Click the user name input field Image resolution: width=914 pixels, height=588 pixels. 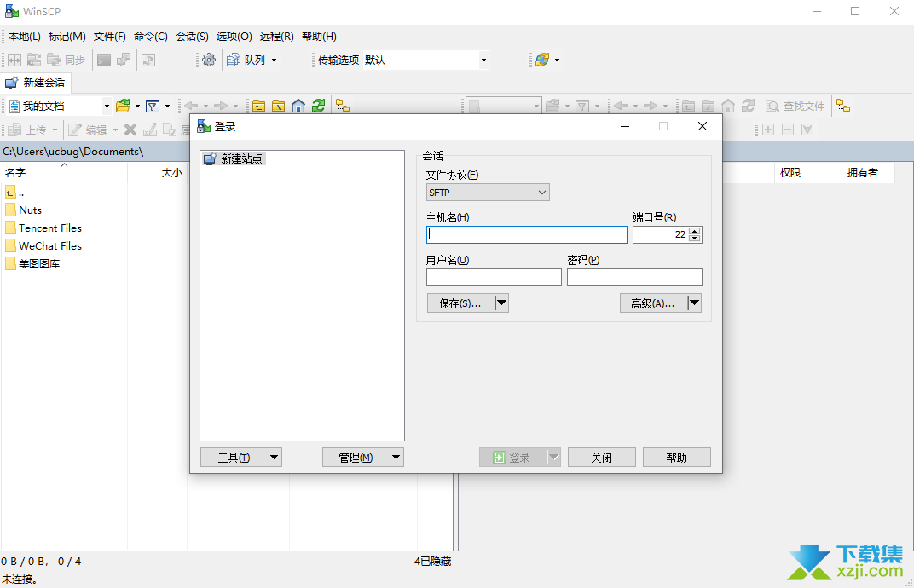pos(494,278)
